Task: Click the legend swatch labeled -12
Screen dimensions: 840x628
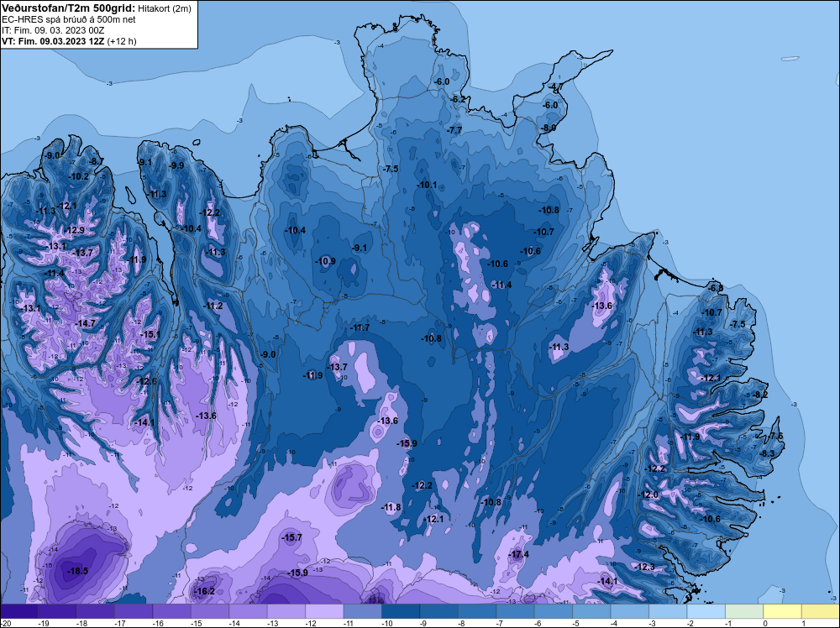Action: point(324,611)
